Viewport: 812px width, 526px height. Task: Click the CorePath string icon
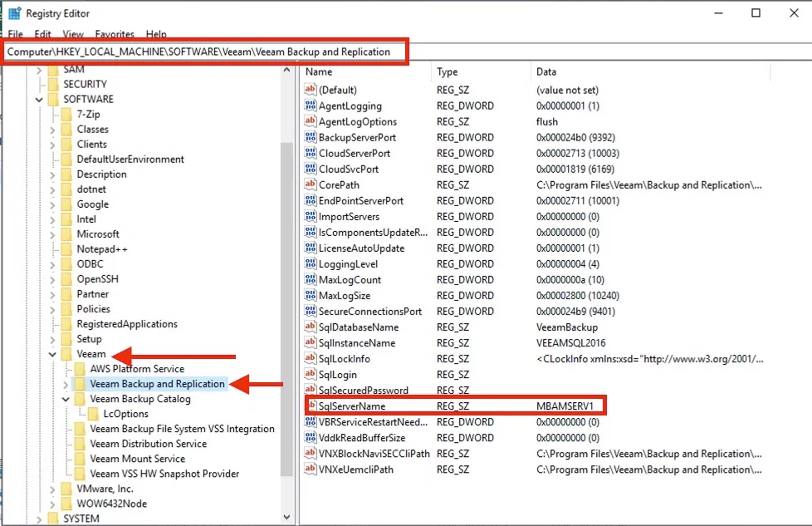311,184
